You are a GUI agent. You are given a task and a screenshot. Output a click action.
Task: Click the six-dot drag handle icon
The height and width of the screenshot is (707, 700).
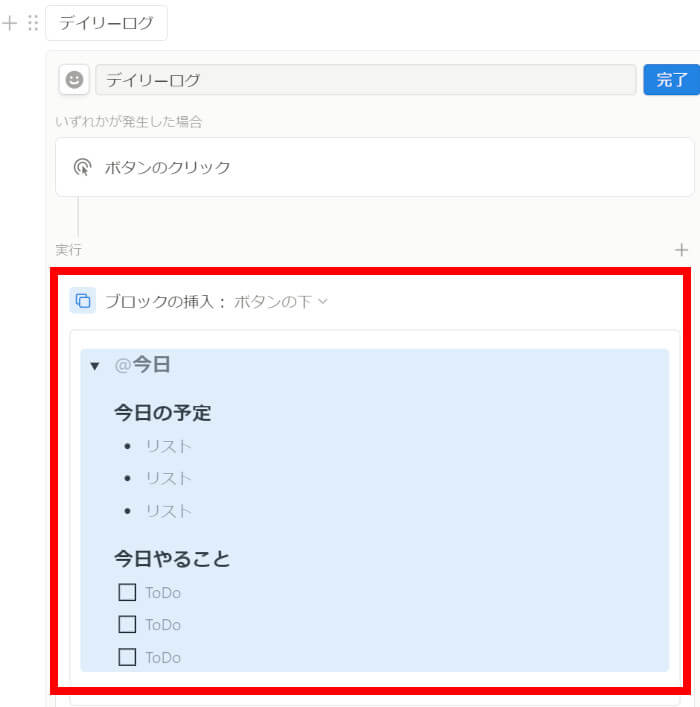pos(32,23)
